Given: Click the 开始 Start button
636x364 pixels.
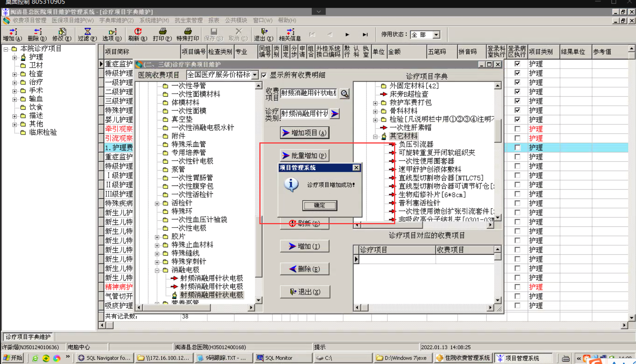Looking at the screenshot, I should pyautogui.click(x=13, y=358).
